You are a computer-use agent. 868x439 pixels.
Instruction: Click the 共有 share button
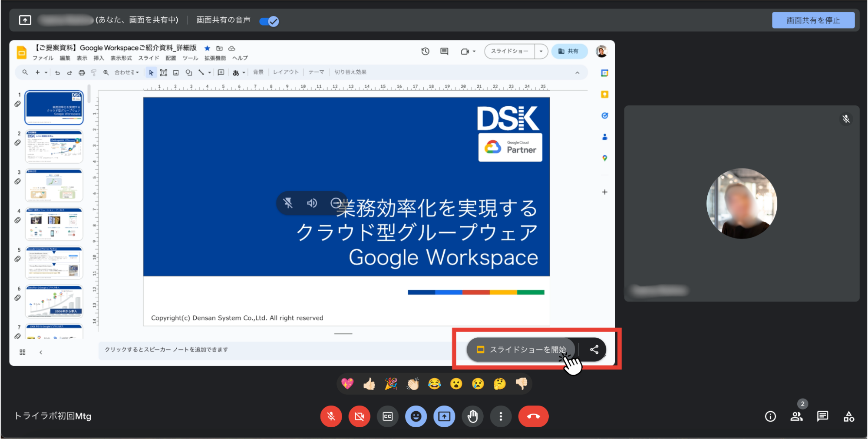[569, 51]
